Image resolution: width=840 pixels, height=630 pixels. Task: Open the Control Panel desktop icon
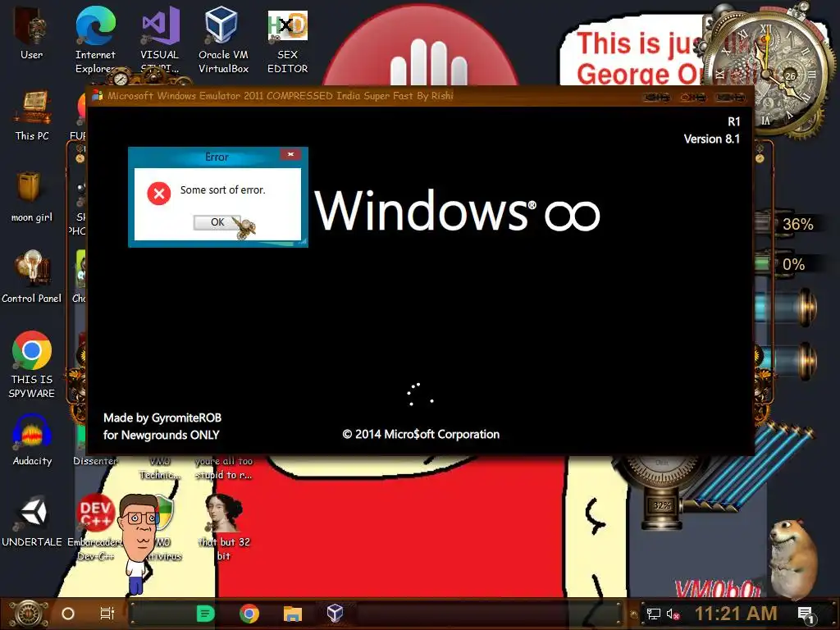point(32,277)
